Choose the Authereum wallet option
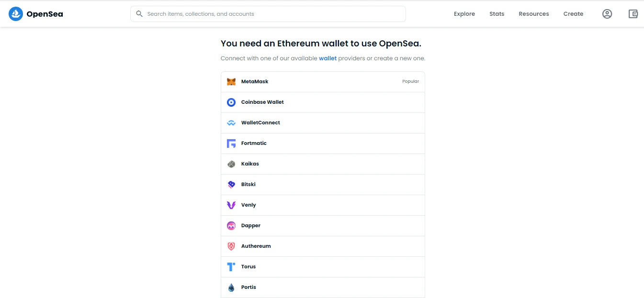The height and width of the screenshot is (298, 644). 323,246
